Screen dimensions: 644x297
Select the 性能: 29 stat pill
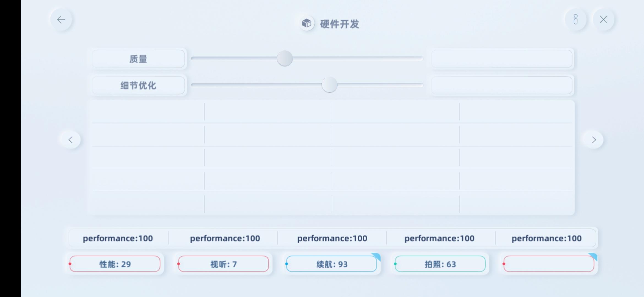[x=115, y=264]
